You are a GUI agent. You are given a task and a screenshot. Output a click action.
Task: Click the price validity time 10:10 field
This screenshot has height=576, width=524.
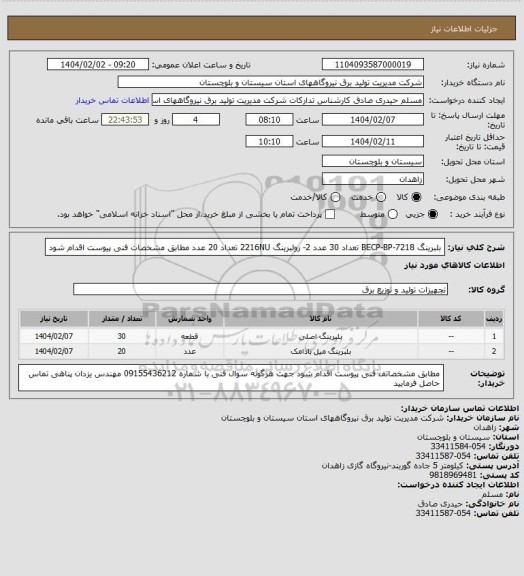[x=269, y=141]
